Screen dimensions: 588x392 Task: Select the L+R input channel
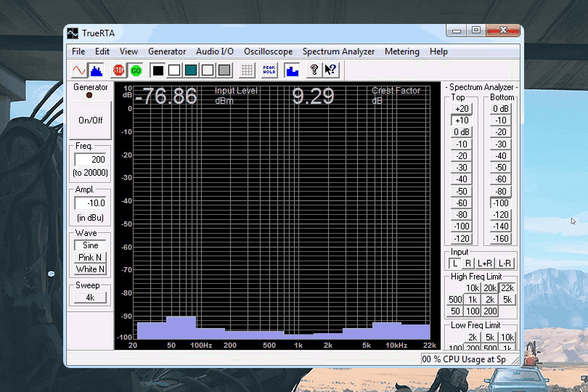tap(484, 264)
